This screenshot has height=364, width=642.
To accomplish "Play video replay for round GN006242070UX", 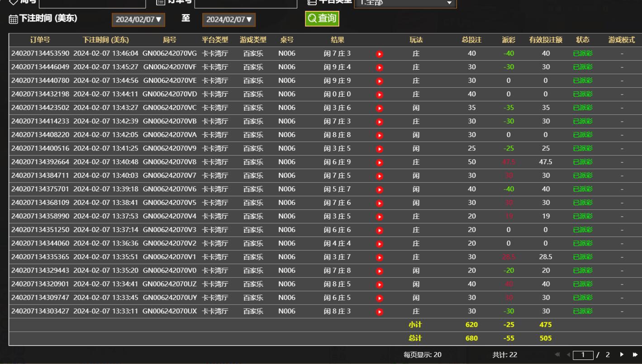I will click(x=380, y=312).
